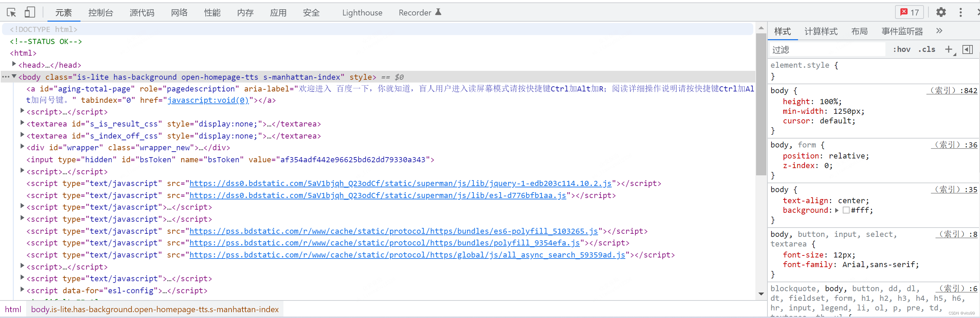This screenshot has height=318, width=980.
Task: Show more styles pane tabs chevron
Action: [x=939, y=31]
